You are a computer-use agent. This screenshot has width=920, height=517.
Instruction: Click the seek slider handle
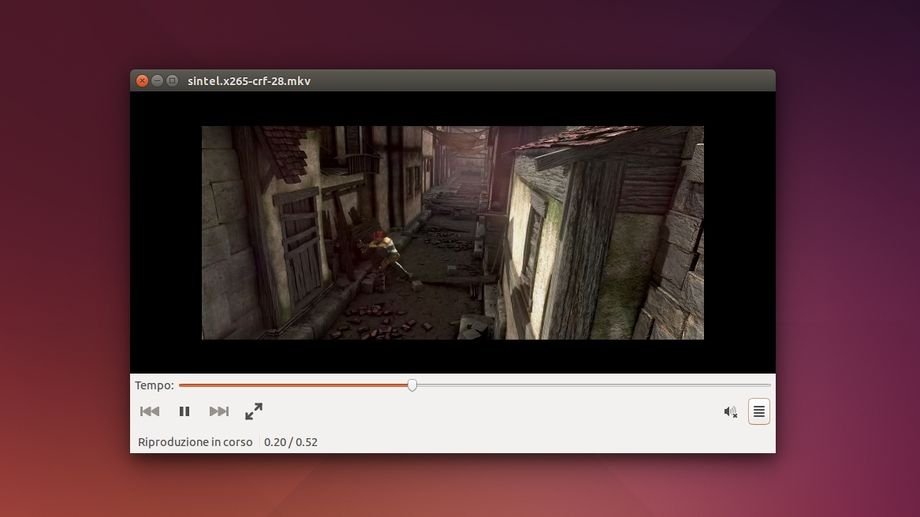click(x=412, y=385)
